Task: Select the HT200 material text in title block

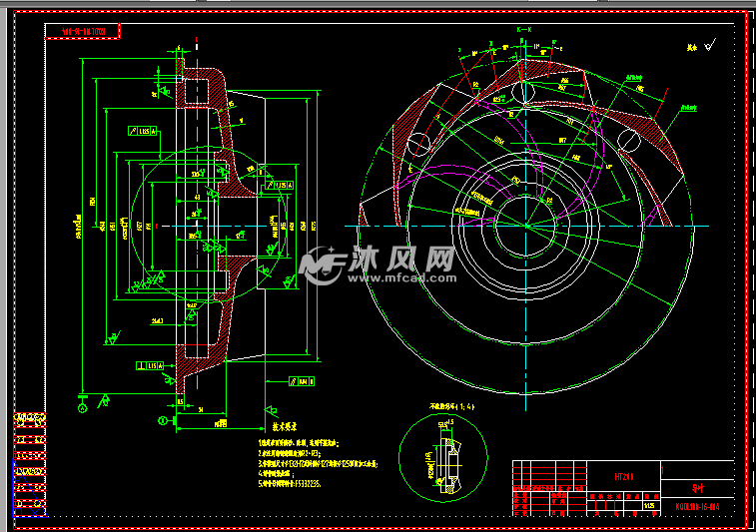Action: [x=624, y=476]
